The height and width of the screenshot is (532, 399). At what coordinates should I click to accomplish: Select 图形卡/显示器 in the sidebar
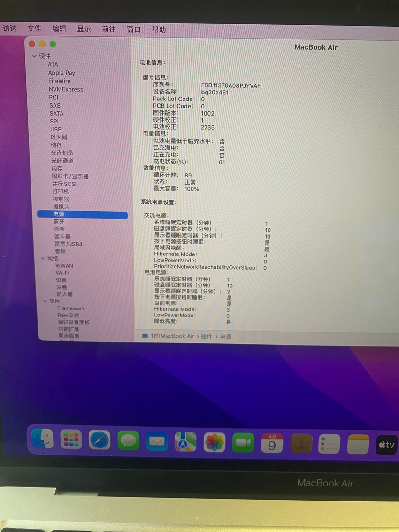point(70,177)
